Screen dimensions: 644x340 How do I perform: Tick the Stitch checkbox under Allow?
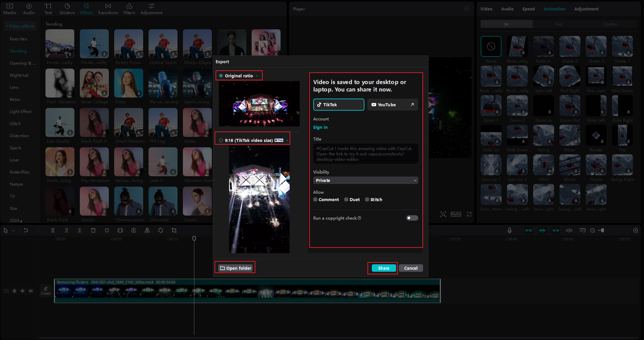[367, 200]
